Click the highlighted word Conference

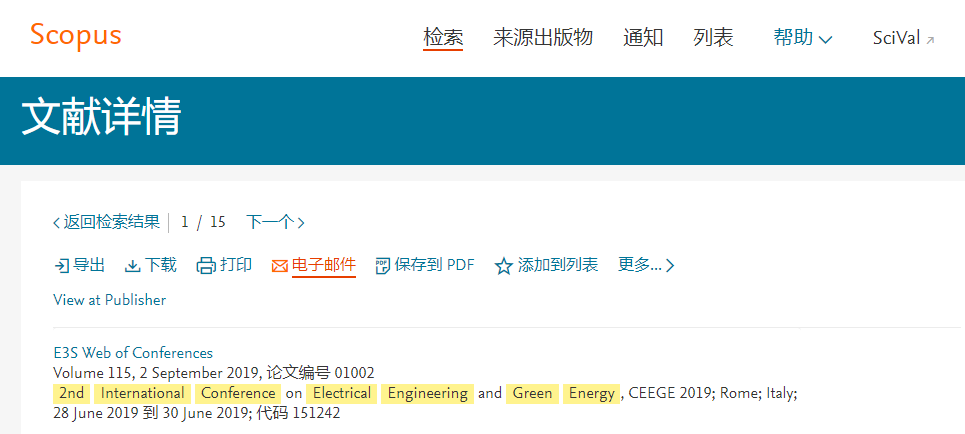coord(238,393)
